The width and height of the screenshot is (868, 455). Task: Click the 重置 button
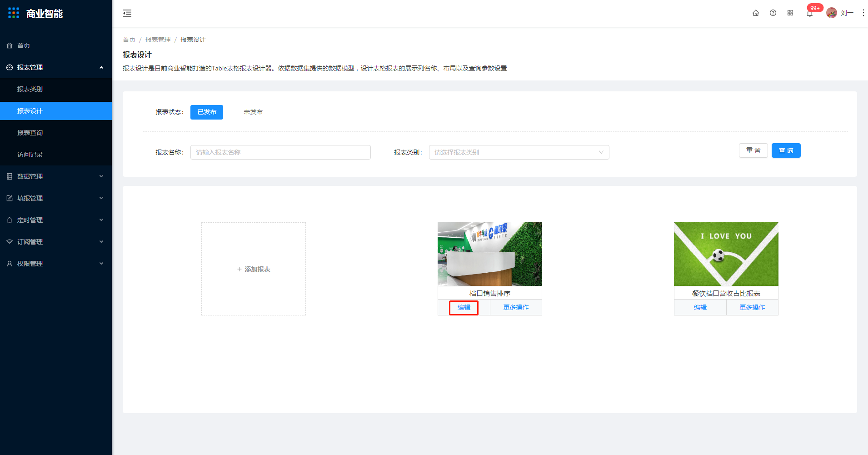click(x=753, y=150)
